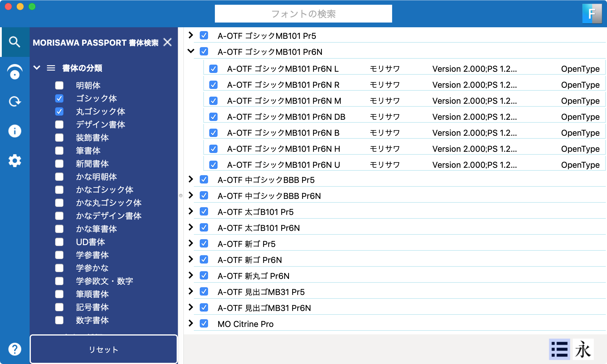Close the MORISAWA PASSPORT 書体検索 panel
This screenshot has width=607, height=364.
tap(168, 42)
